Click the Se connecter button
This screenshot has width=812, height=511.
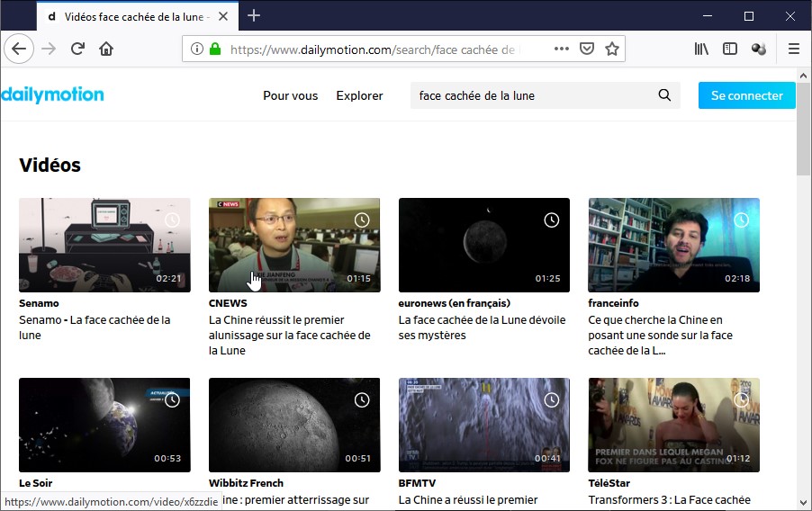[746, 95]
